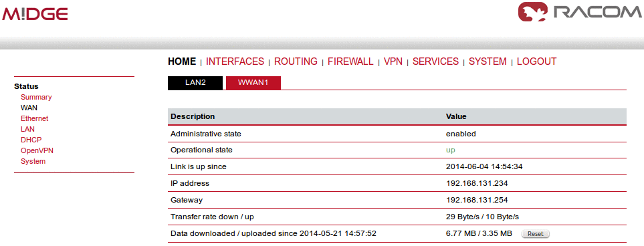Navigate to the SYSTEM menu
Image resolution: width=644 pixels, height=246 pixels.
tap(488, 61)
